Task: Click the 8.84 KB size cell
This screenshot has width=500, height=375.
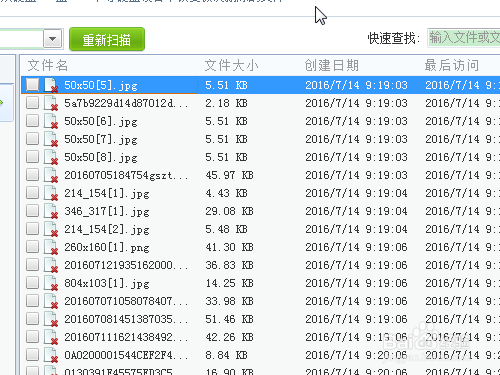Action: pos(226,355)
